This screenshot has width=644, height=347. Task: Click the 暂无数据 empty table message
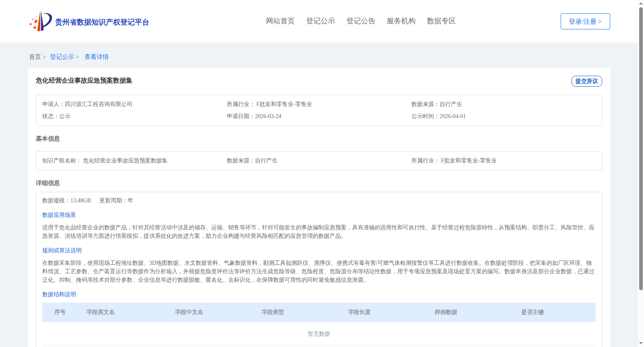click(319, 334)
